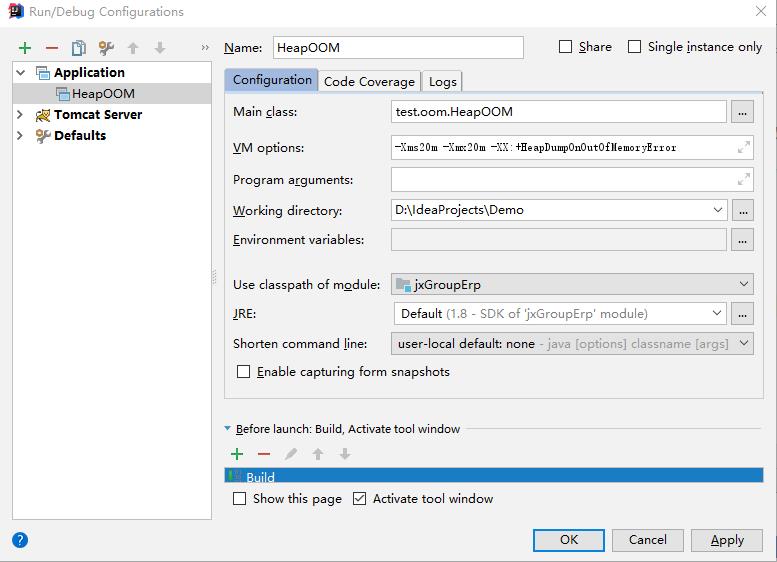Toggle Show this page checkbox

pos(239,499)
